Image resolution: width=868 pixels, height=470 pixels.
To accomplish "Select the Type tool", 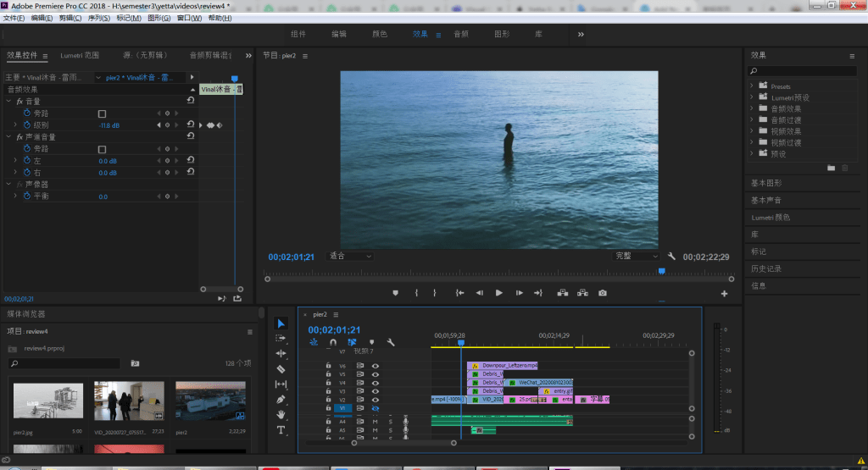I will tap(281, 429).
